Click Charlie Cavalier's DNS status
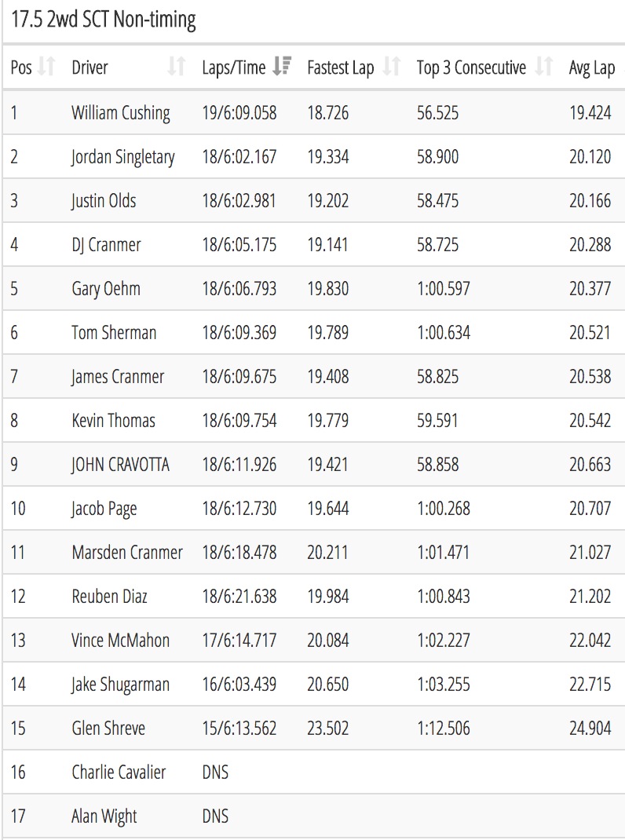 [x=215, y=772]
